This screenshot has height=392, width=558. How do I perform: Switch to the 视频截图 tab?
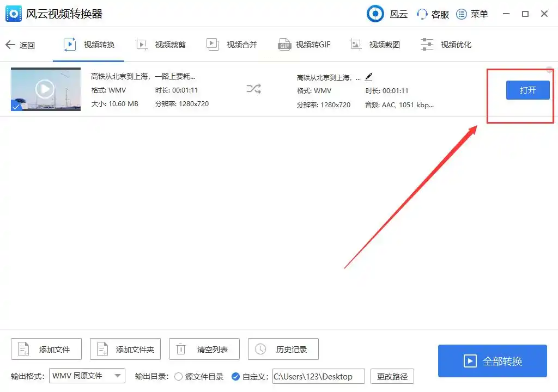click(x=375, y=45)
